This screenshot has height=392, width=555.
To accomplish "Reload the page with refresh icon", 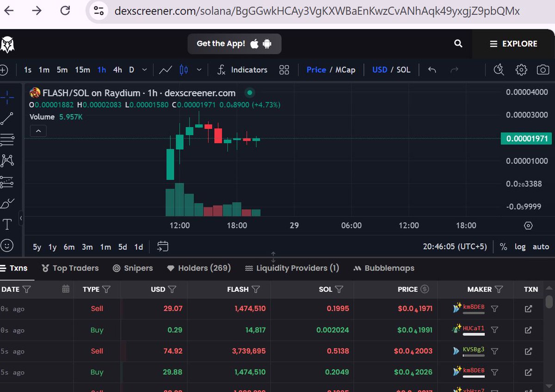I will [66, 10].
